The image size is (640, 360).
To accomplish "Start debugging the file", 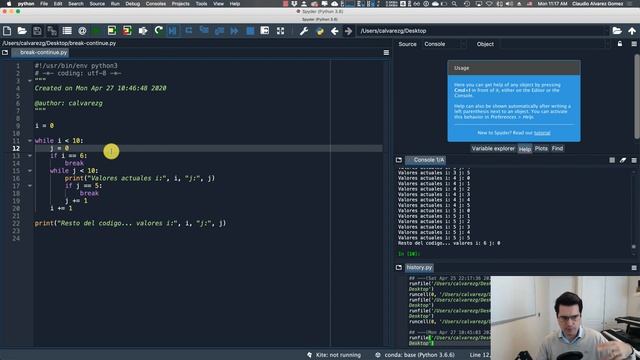I will point(173,31).
